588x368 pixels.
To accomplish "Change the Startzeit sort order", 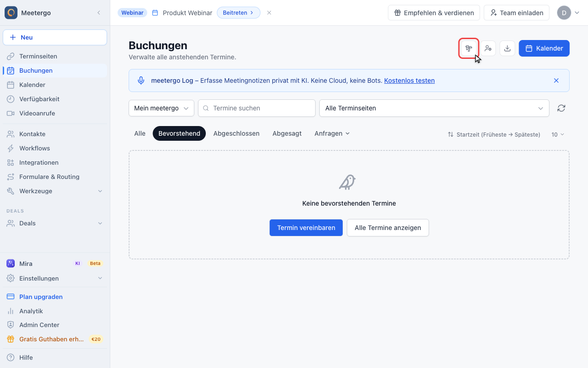I will click(x=494, y=134).
